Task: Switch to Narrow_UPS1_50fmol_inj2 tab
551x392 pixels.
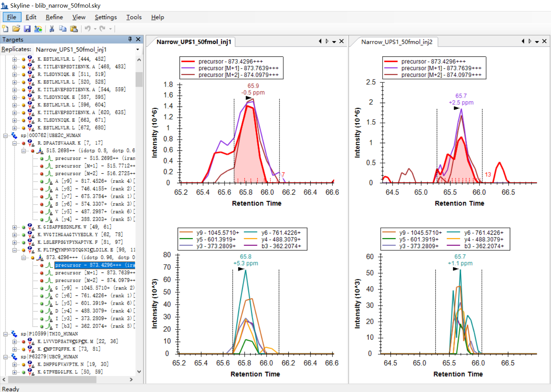Action: (x=397, y=42)
